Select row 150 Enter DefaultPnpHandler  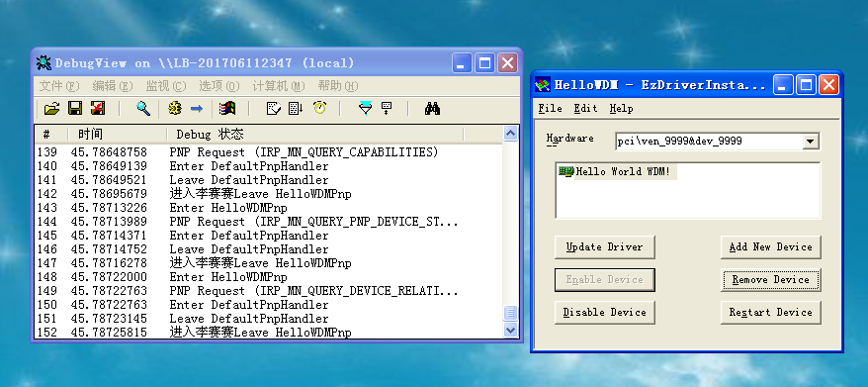click(x=269, y=305)
